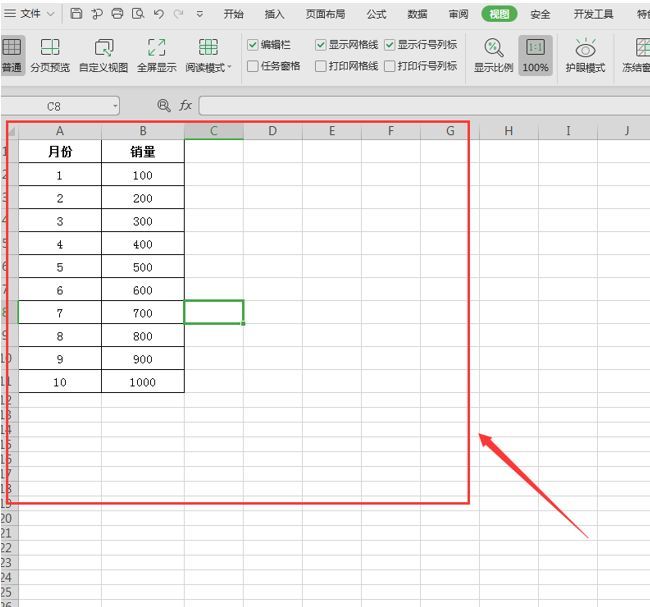This screenshot has width=650, height=607.
Task: Click the select-all corner triangle
Action: click(x=12, y=132)
